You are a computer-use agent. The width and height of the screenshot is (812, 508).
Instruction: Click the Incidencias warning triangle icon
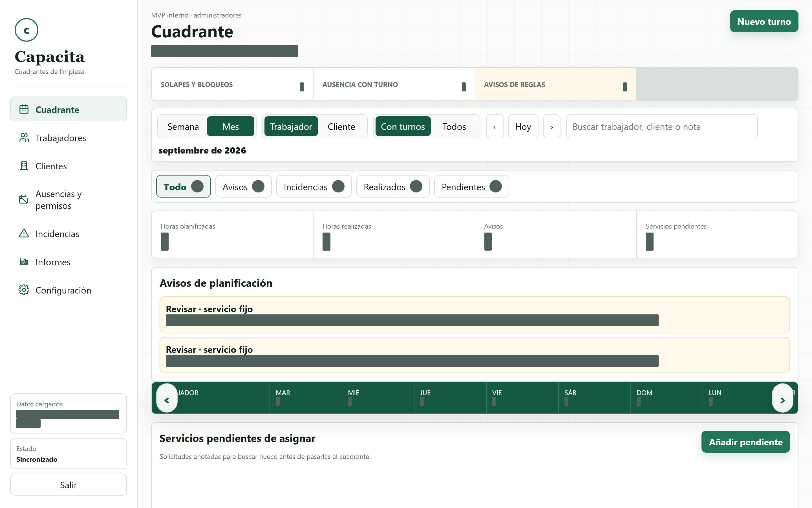tap(24, 233)
